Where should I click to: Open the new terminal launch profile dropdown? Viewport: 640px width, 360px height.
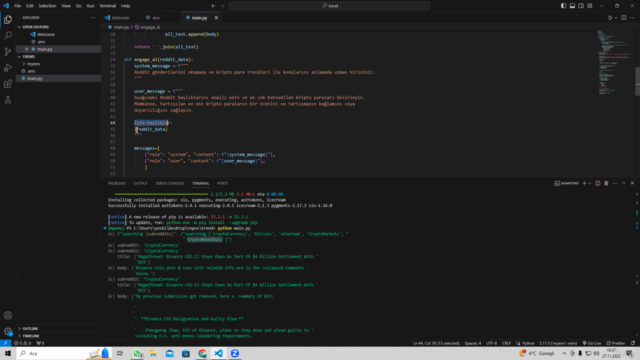[590, 183]
